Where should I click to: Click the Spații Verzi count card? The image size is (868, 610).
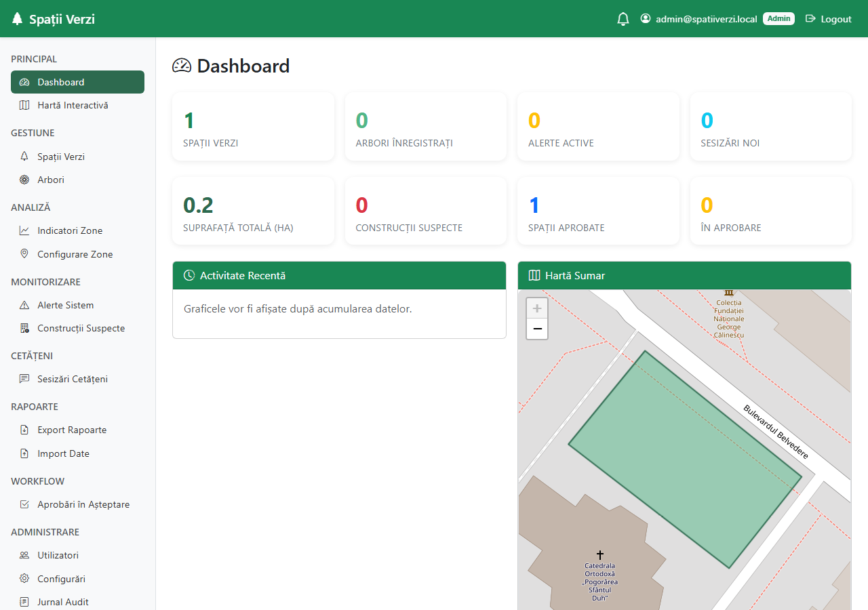pyautogui.click(x=253, y=127)
